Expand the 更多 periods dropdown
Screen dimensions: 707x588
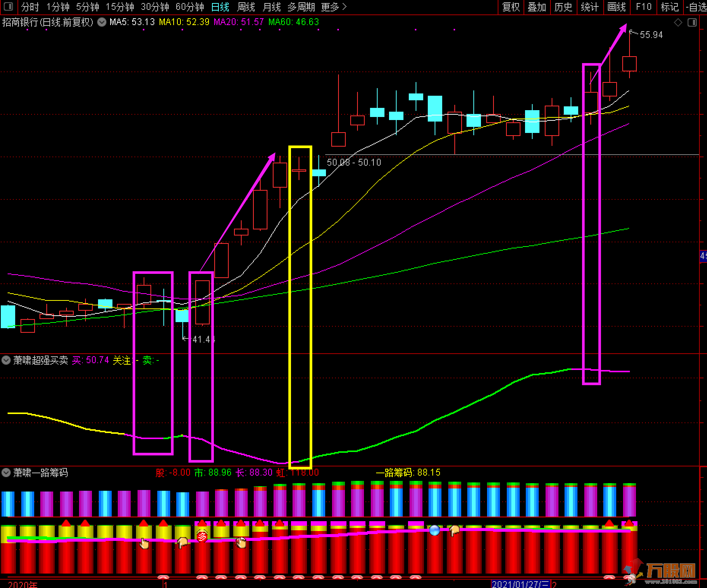click(x=334, y=7)
